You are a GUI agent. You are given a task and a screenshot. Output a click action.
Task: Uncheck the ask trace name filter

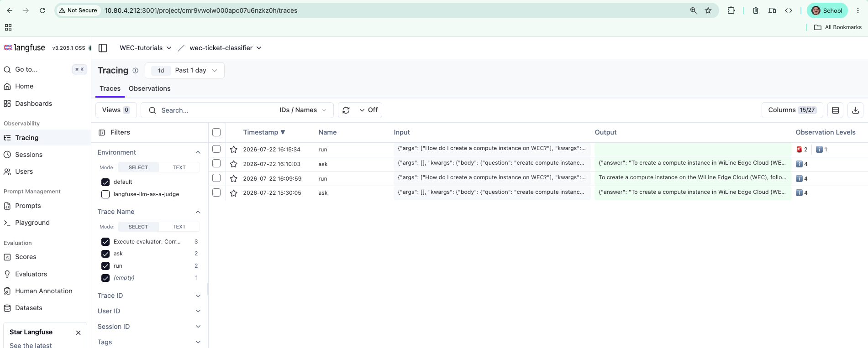click(105, 254)
